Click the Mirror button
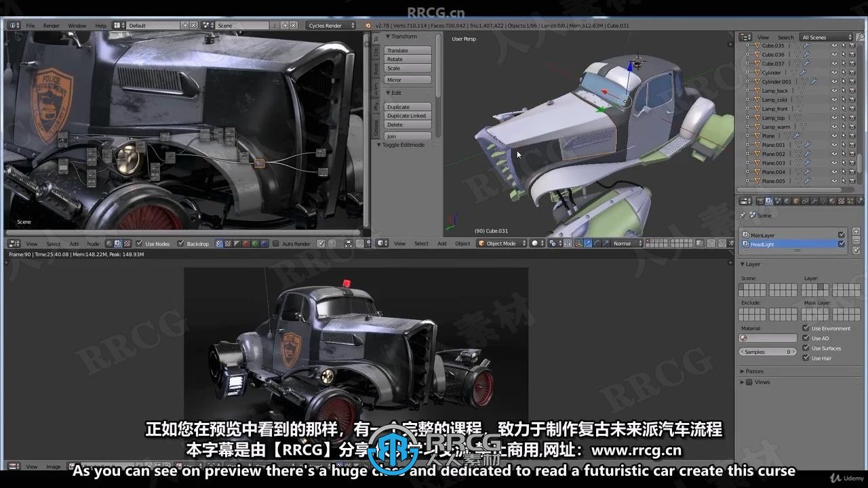 [408, 80]
